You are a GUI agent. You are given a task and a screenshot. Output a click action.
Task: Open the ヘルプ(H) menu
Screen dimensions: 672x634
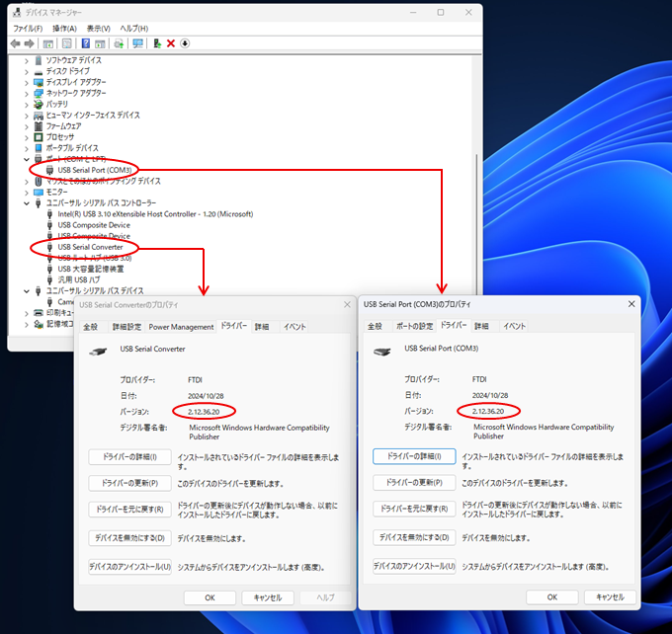[134, 29]
